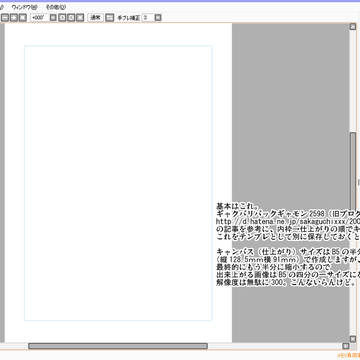
Task: Click the zoom in plus icon
Action: [x=14, y=18]
